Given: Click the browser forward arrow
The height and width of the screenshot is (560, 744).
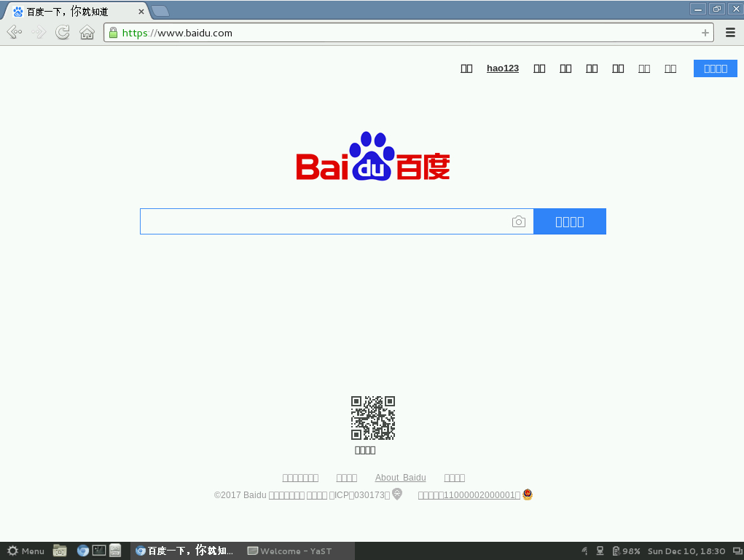Looking at the screenshot, I should click(39, 32).
